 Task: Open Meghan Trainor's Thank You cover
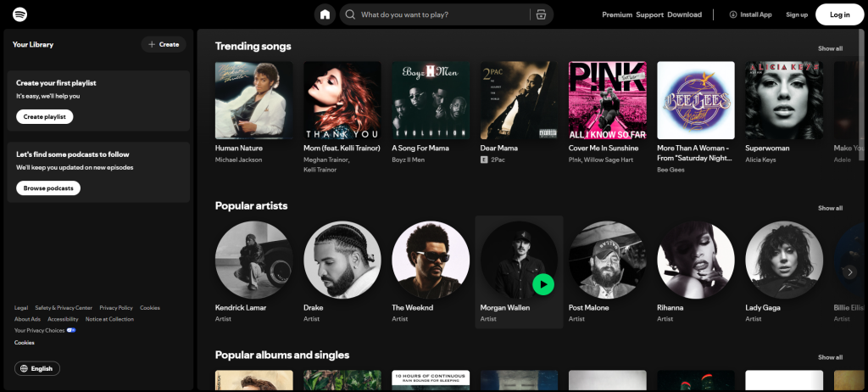(x=342, y=100)
